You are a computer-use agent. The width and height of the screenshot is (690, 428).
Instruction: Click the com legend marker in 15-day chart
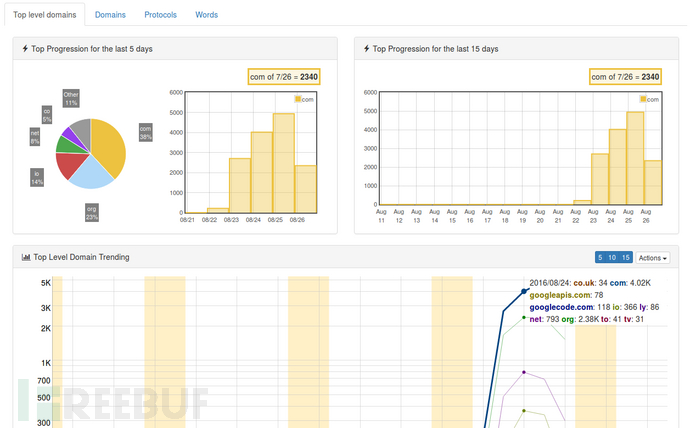click(643, 100)
